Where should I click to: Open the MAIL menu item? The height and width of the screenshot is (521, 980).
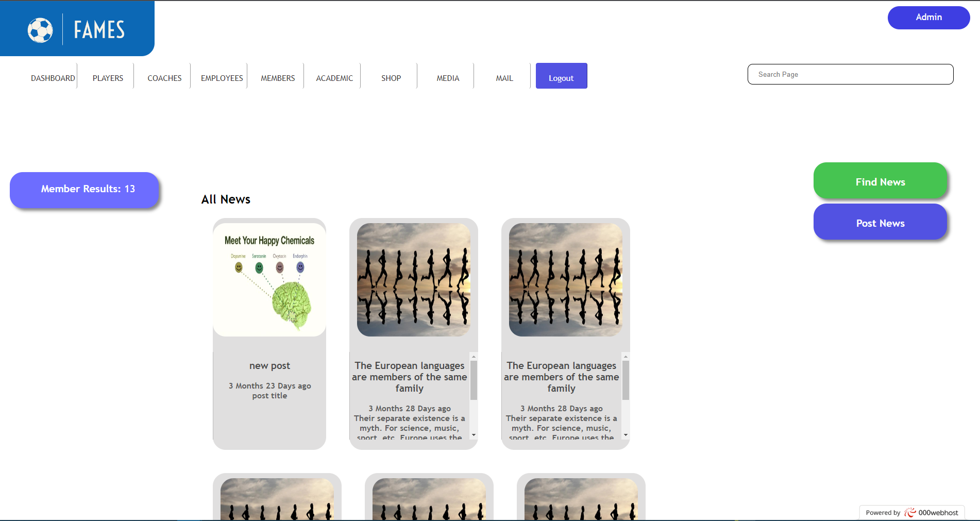pyautogui.click(x=504, y=78)
